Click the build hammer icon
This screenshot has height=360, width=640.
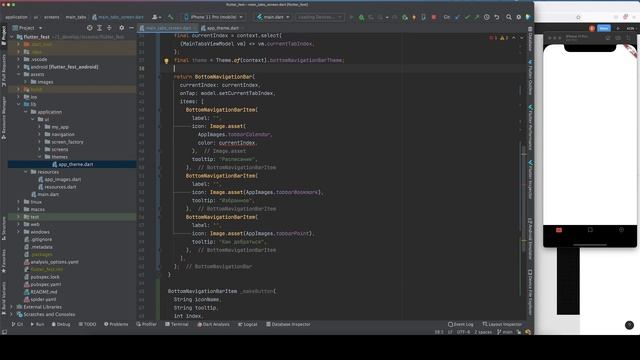coord(170,17)
